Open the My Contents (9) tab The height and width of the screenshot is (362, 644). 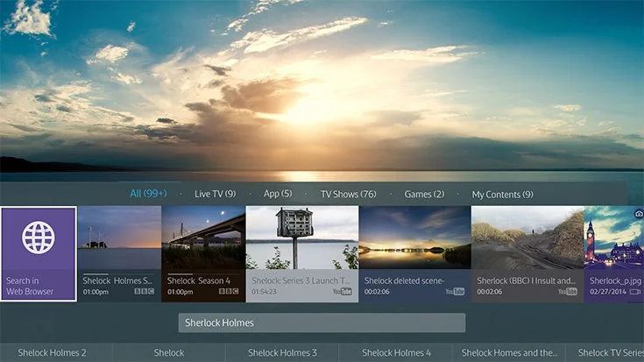[502, 195]
